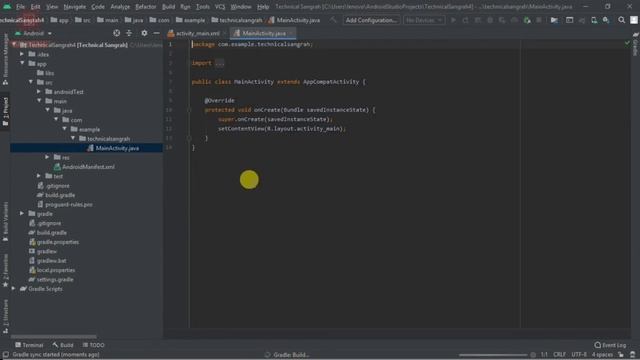Toggle the Terminal tool window
This screenshot has height=360, width=640.
[x=29, y=345]
